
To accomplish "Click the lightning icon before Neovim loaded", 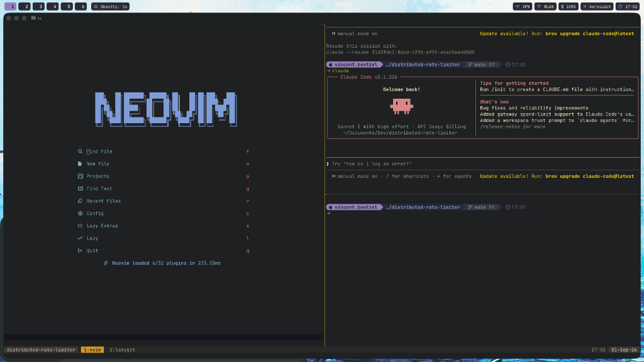I will click(x=106, y=263).
